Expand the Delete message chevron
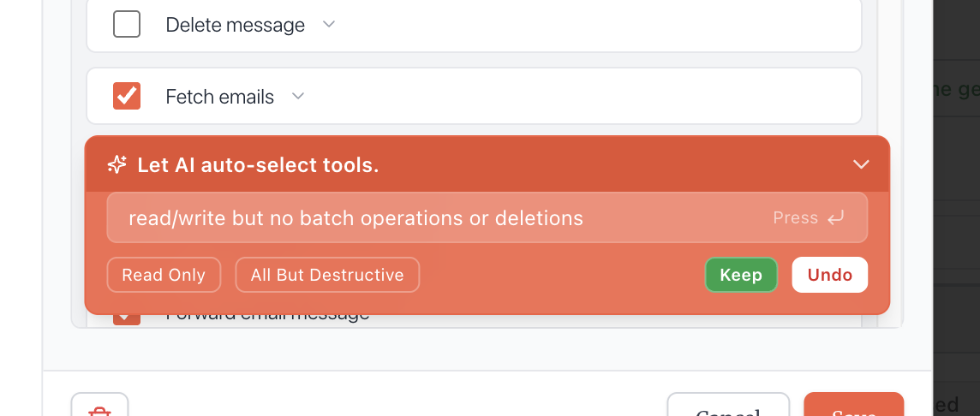This screenshot has width=980, height=416. 329,25
